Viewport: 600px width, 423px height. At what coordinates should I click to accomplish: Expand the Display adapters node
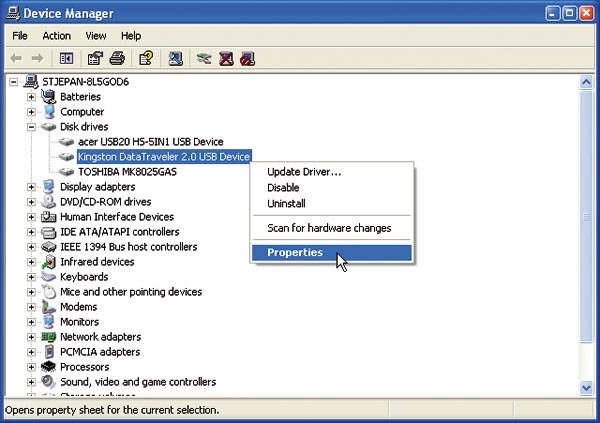pyautogui.click(x=32, y=187)
